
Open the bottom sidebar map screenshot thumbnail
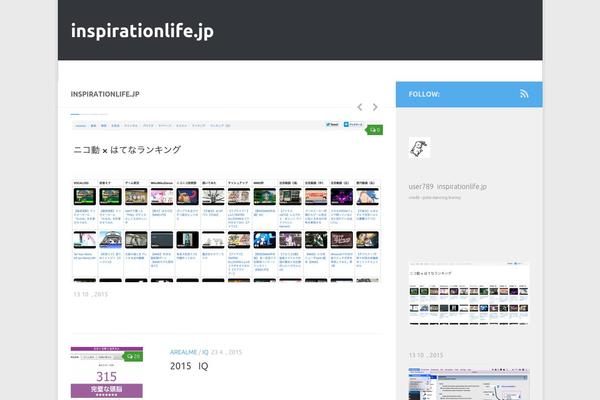[469, 384]
